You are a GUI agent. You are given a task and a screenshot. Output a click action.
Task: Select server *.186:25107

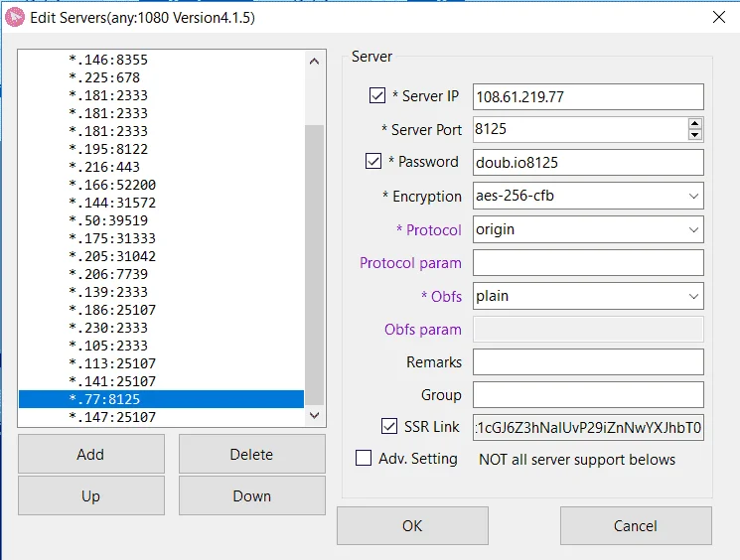[161, 311]
